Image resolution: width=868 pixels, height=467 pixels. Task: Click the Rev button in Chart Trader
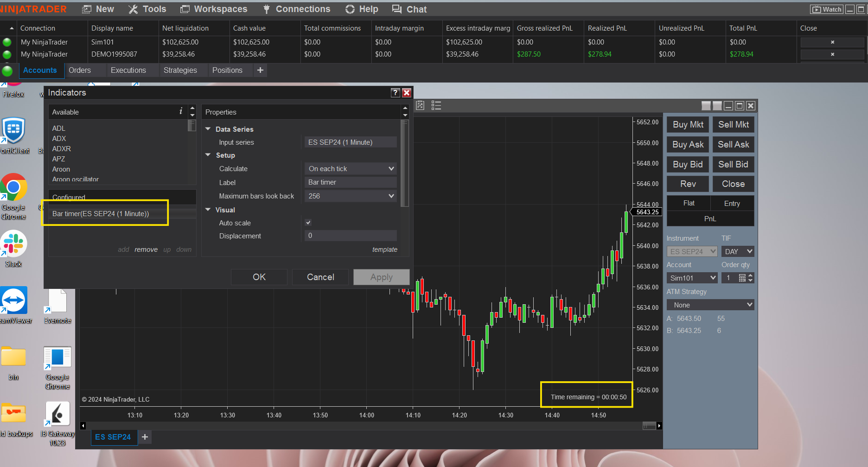[688, 184]
